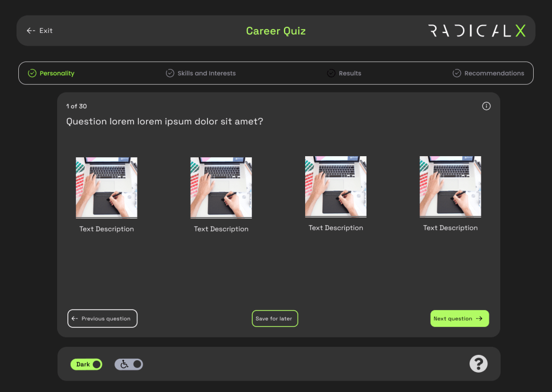The width and height of the screenshot is (552, 392).
Task: Click the accessibility wheelchair icon
Action: (x=123, y=365)
